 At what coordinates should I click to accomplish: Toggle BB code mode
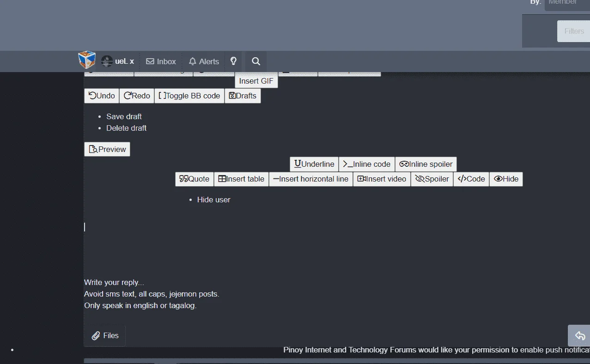tap(189, 96)
